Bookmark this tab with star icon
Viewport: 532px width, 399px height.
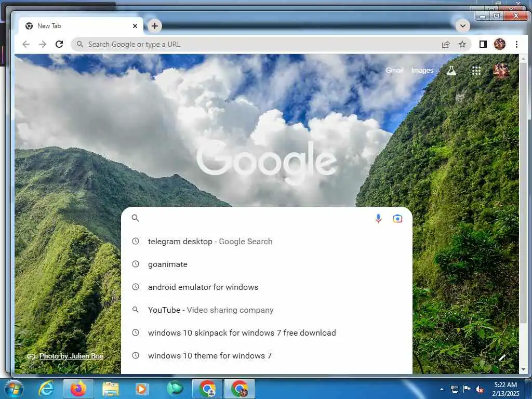462,44
